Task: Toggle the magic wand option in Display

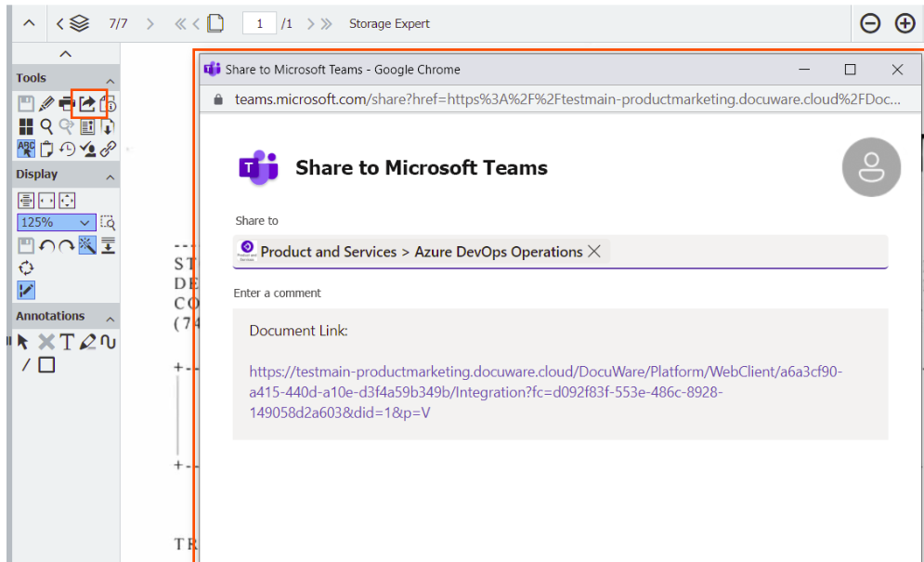Action: 88,244
